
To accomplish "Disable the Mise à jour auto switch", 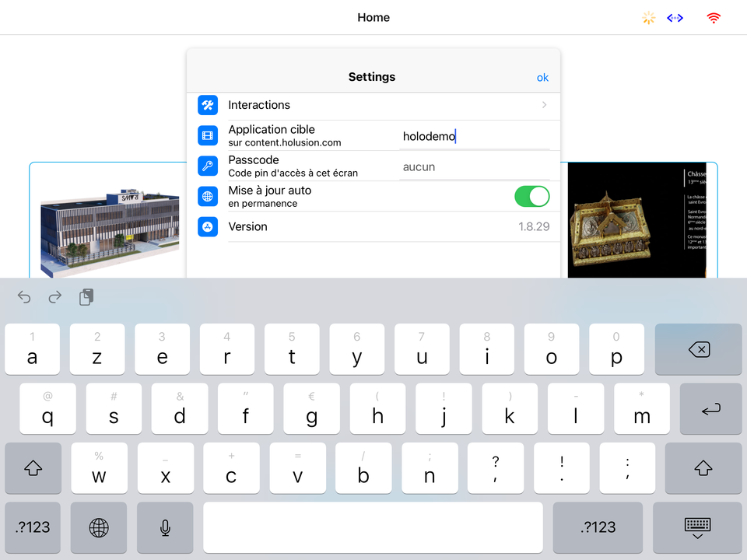I will [531, 197].
